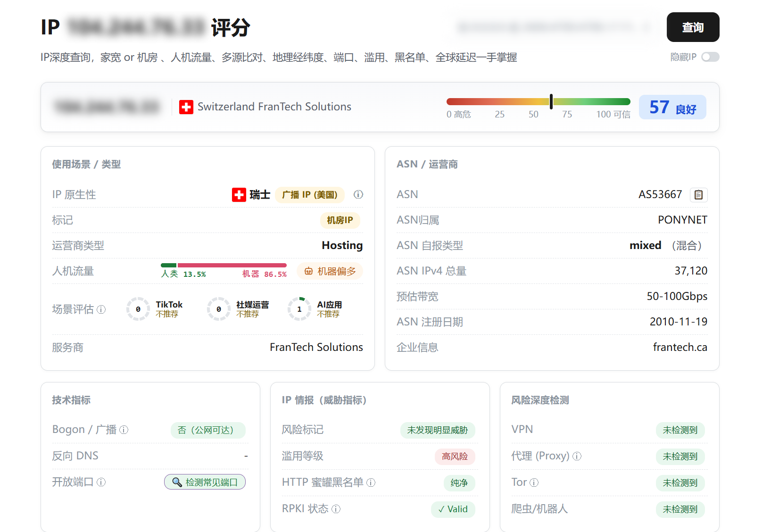This screenshot has height=532, width=771.
Task: Click info icon beside 开放端口
Action: (101, 482)
